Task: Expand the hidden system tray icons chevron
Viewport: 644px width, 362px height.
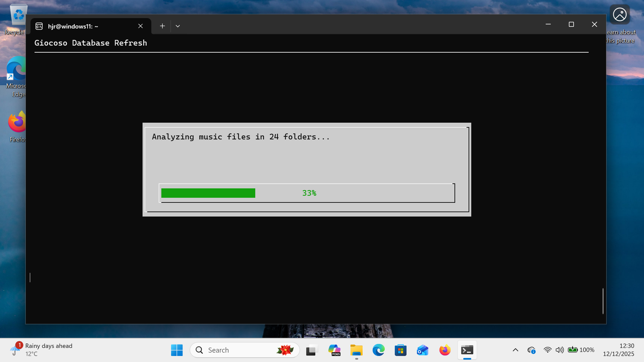Action: click(516, 350)
